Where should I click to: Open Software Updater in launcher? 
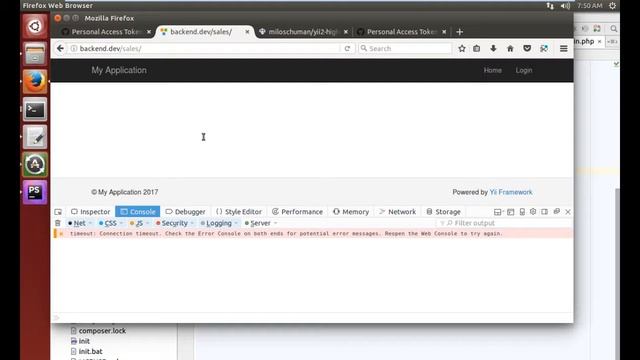[35, 164]
